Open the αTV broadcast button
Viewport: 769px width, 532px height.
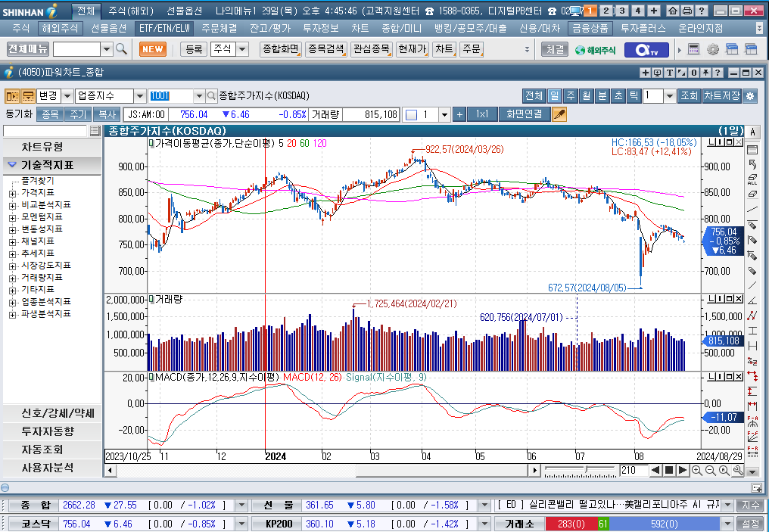pos(646,49)
